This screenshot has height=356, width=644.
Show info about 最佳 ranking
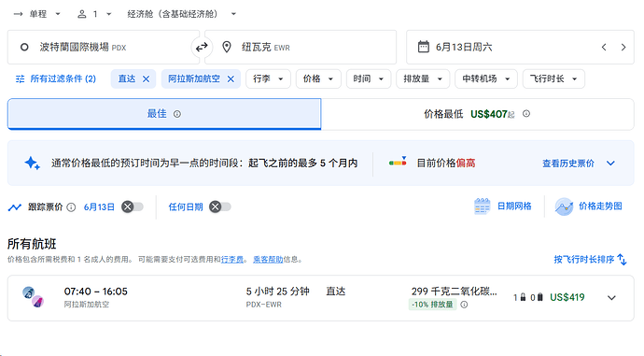177,114
